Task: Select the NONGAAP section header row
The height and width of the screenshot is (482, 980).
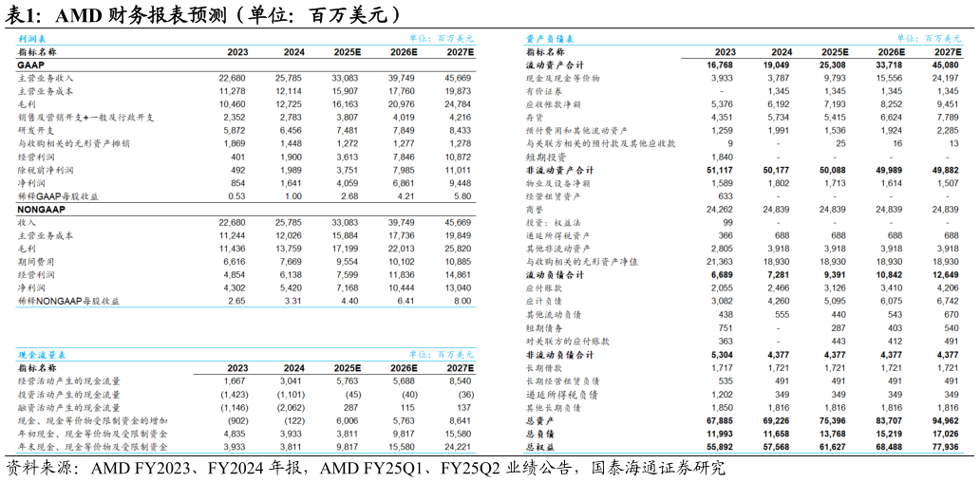Action: tap(39, 209)
